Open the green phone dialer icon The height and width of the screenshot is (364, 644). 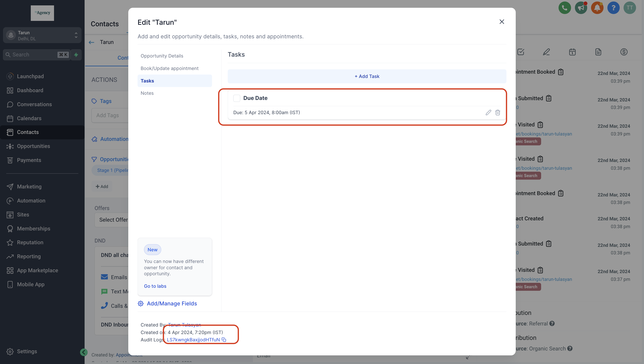tap(565, 8)
